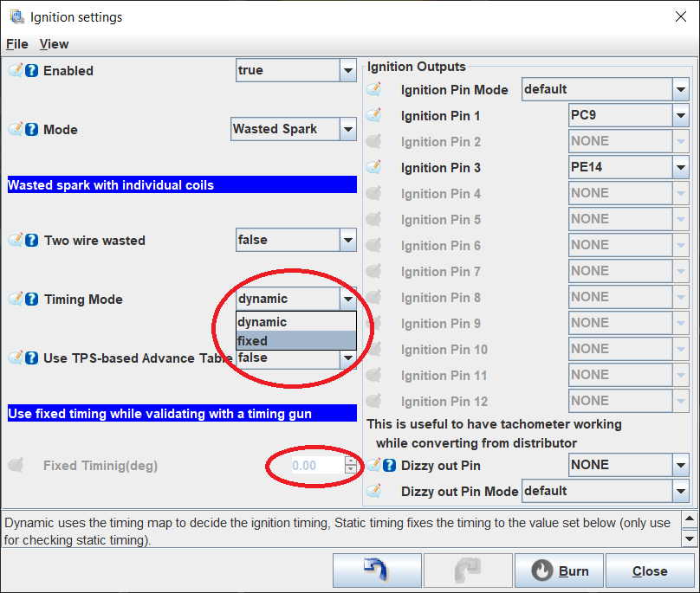Click the undo arrow button
This screenshot has width=700, height=593.
point(377,571)
